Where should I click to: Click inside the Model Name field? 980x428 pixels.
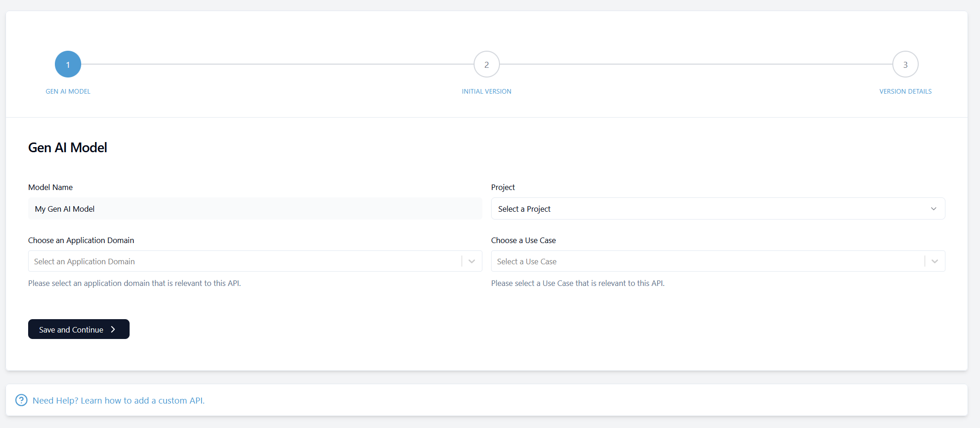(x=255, y=208)
